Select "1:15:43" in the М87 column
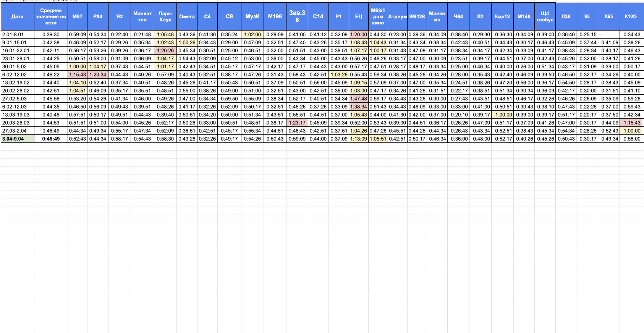This screenshot has height=333, width=644. point(78,74)
